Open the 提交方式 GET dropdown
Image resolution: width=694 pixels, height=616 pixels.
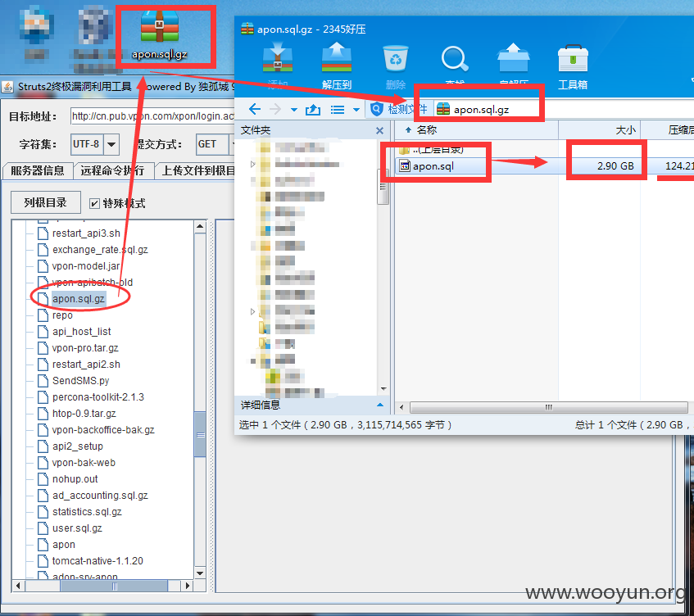coord(231,144)
